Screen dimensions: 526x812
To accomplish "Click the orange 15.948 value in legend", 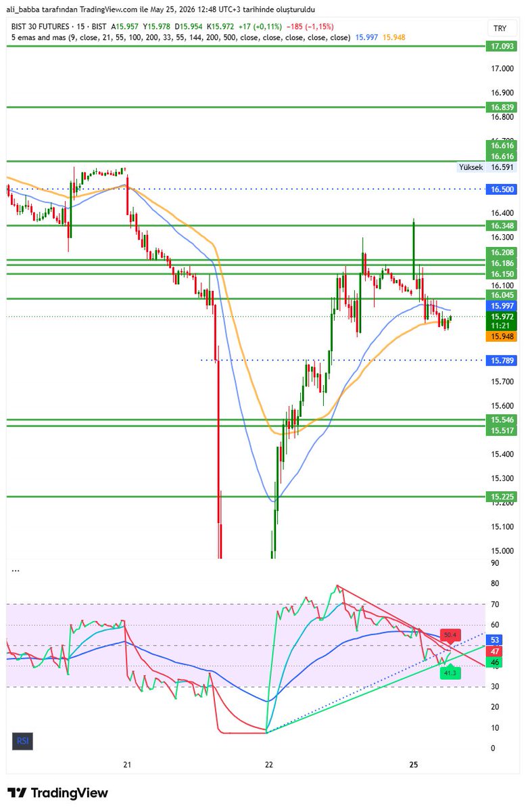I will pyautogui.click(x=393, y=37).
